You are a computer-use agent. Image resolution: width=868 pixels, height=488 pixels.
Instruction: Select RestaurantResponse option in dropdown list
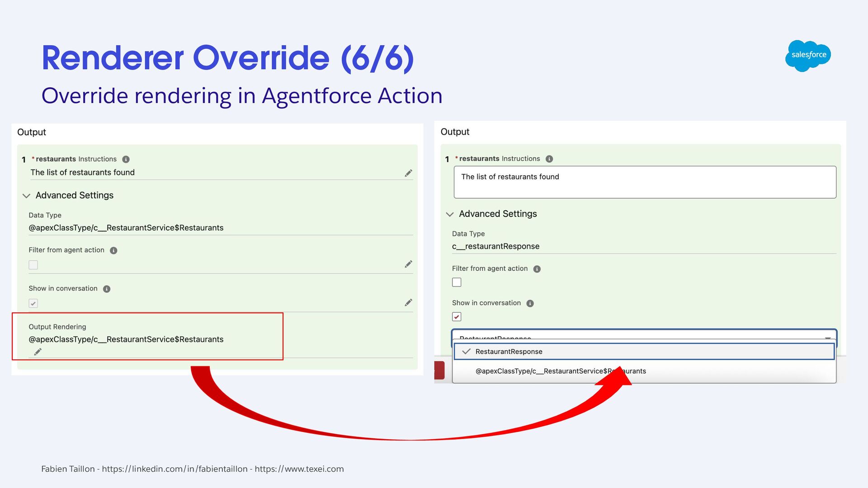[x=644, y=352]
